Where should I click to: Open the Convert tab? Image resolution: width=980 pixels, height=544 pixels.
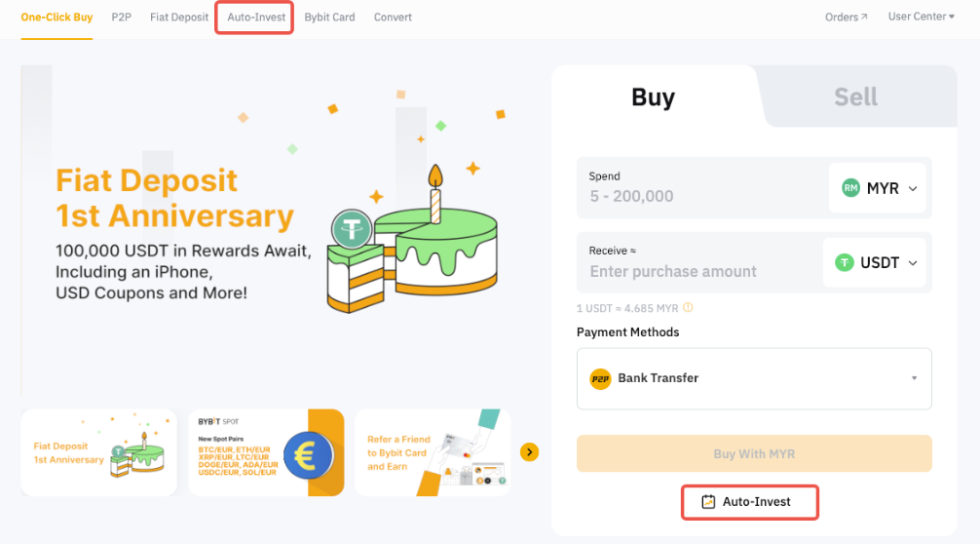click(393, 18)
